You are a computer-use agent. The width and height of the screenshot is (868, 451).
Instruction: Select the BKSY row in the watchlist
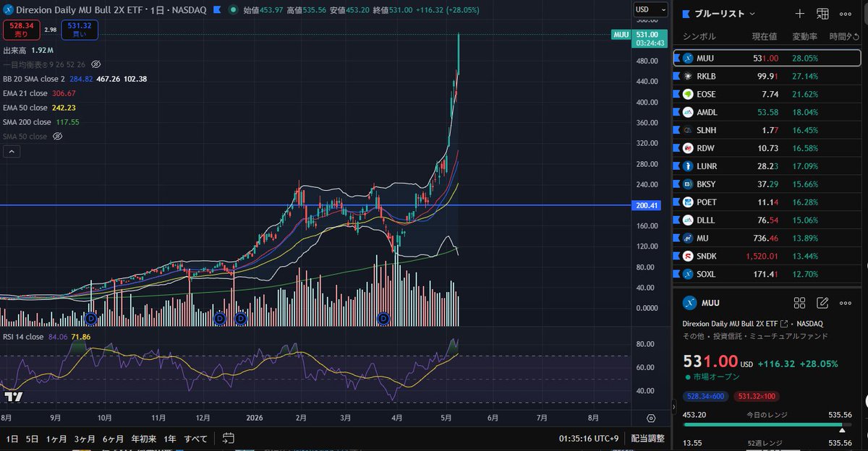pyautogui.click(x=767, y=184)
